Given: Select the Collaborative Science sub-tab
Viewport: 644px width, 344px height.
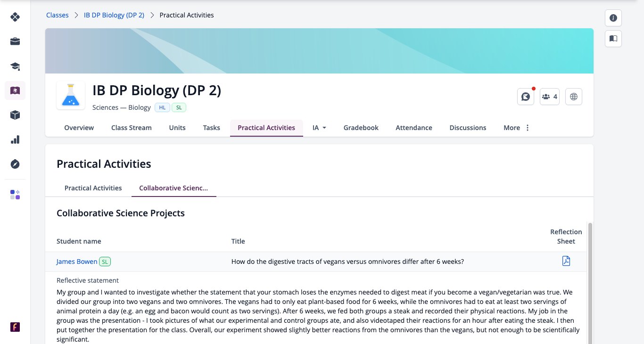Looking at the screenshot, I should pos(173,188).
